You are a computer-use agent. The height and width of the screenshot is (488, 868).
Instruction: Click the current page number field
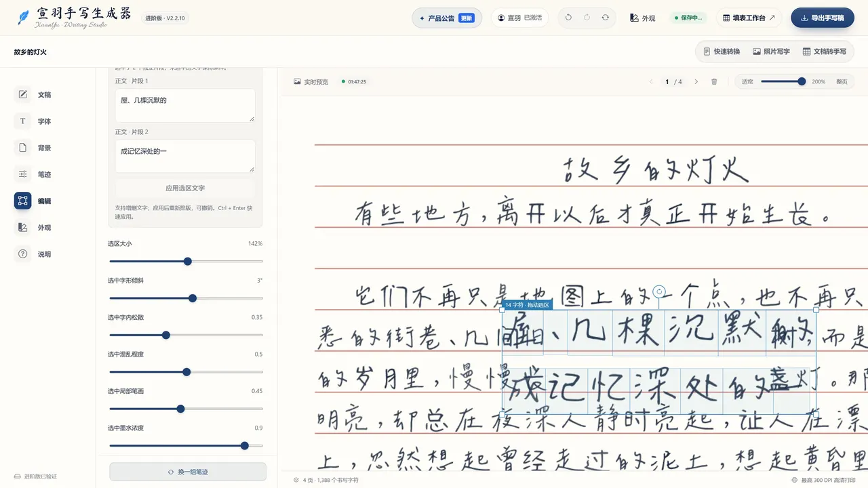pos(667,81)
